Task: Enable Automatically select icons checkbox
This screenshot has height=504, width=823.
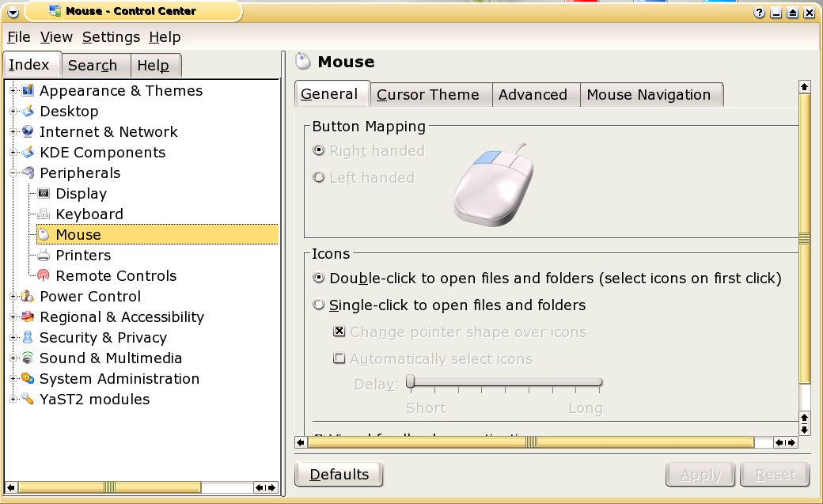Action: point(339,358)
